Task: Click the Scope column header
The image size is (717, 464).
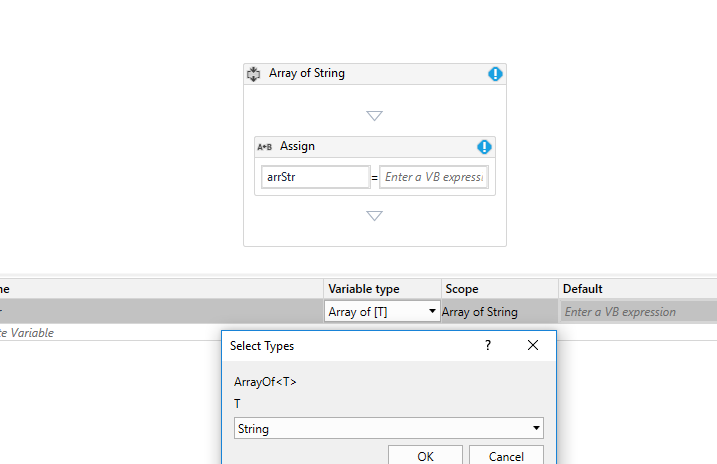Action: (462, 289)
